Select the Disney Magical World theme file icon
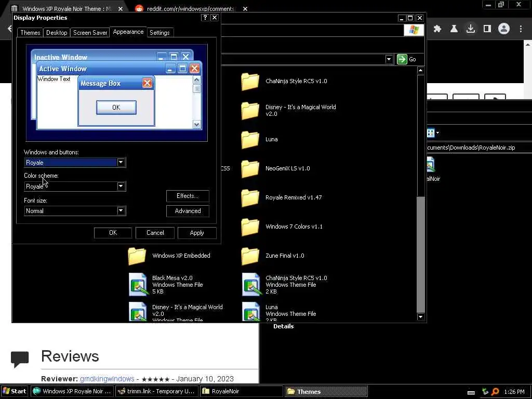 [x=138, y=311]
